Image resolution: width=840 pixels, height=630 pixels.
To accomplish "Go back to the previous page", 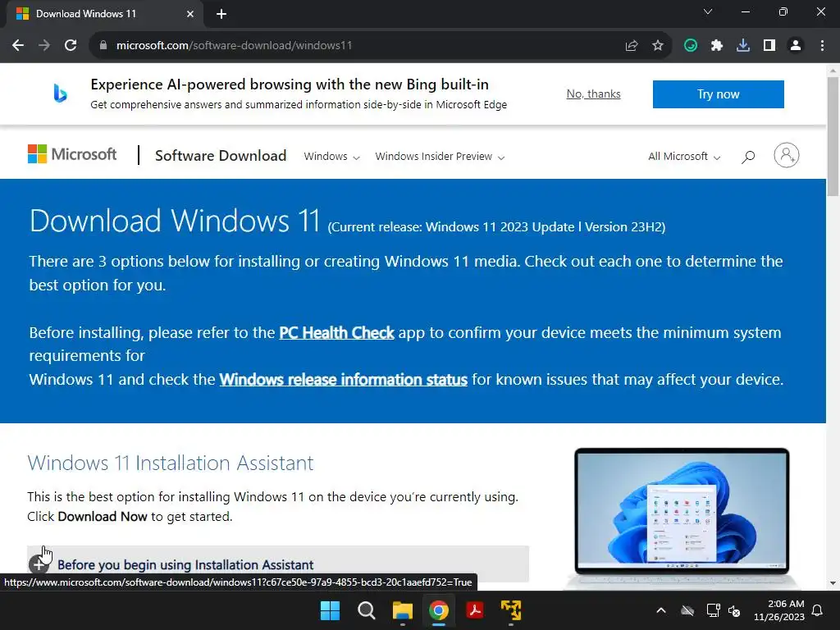I will (x=18, y=46).
